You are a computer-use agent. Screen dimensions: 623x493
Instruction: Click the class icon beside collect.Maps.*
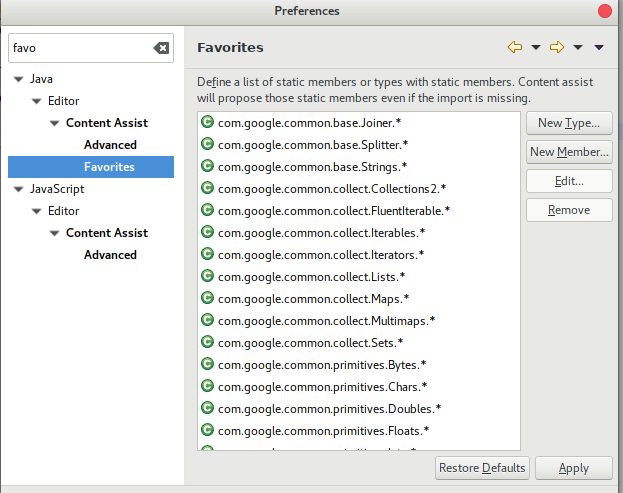[207, 298]
